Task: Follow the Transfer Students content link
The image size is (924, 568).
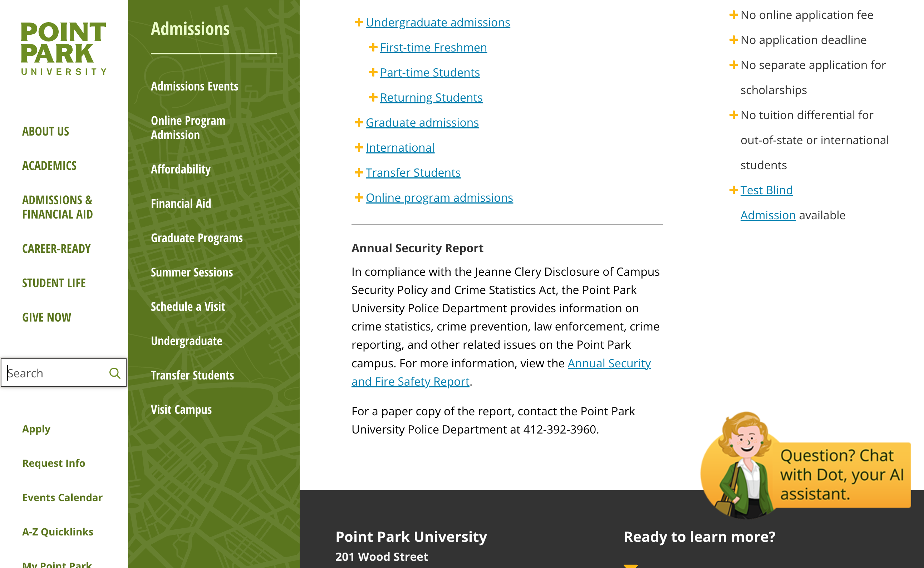Action: pyautogui.click(x=413, y=173)
